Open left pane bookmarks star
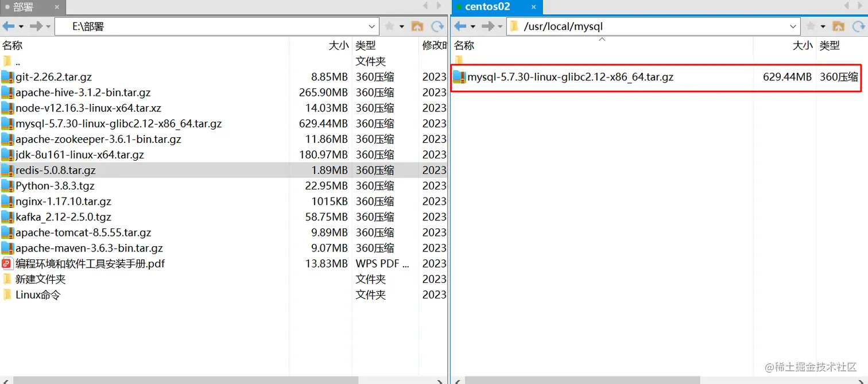This screenshot has height=384, width=868. (390, 26)
